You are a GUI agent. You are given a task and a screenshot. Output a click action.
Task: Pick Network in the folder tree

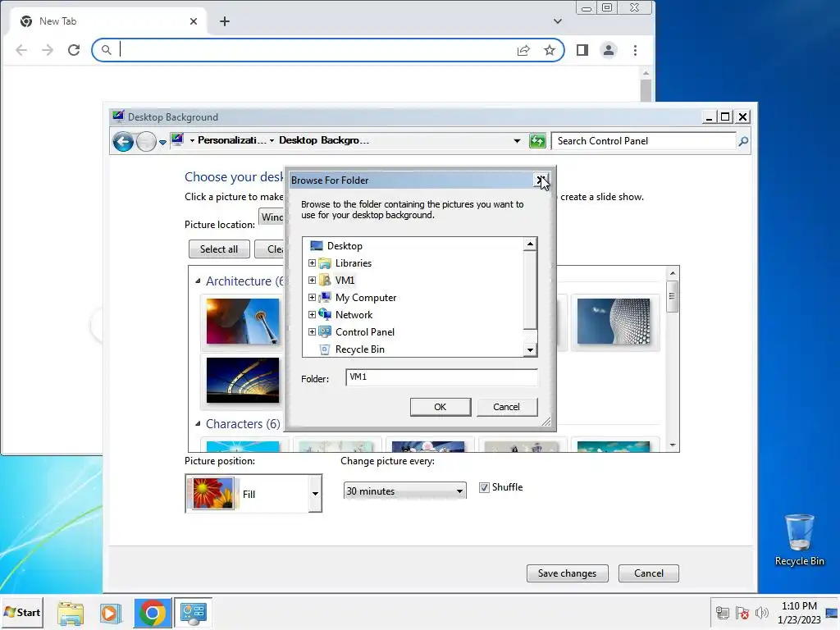click(x=354, y=314)
